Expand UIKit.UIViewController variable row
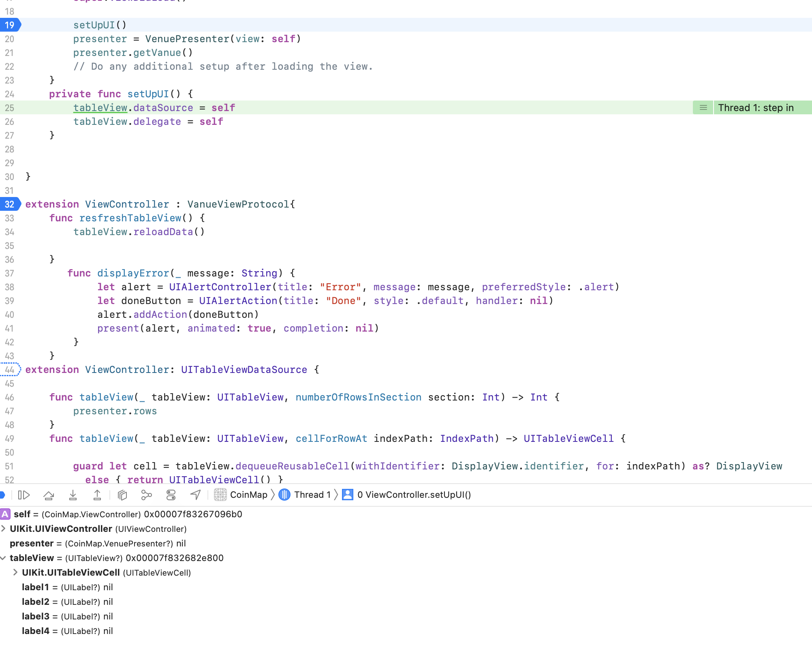 (3, 529)
